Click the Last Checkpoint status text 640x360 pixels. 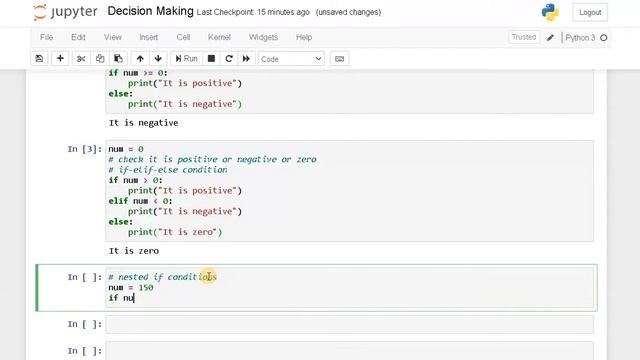253,12
